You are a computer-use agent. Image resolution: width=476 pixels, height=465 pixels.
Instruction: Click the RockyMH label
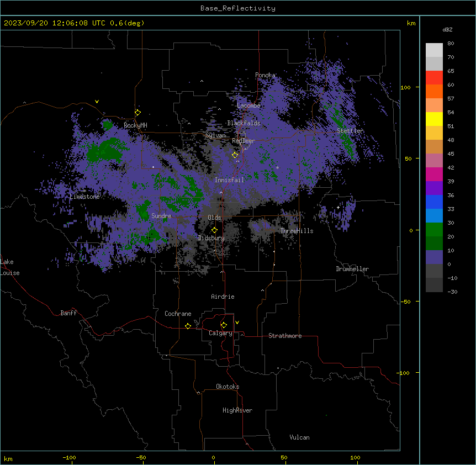pos(135,125)
